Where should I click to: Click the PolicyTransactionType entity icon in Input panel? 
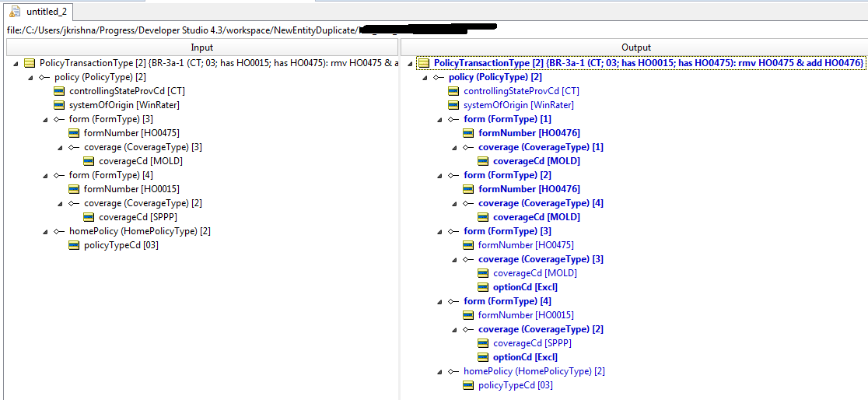coord(30,63)
